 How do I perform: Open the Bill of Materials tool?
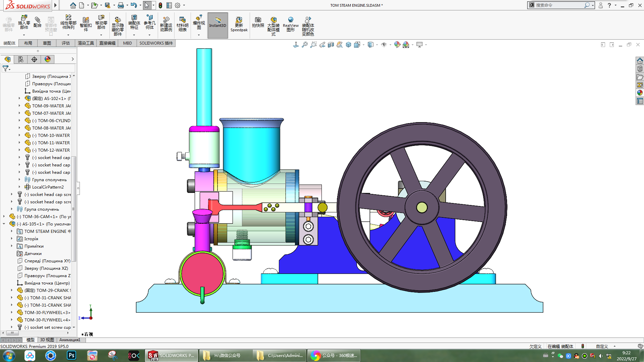click(183, 24)
